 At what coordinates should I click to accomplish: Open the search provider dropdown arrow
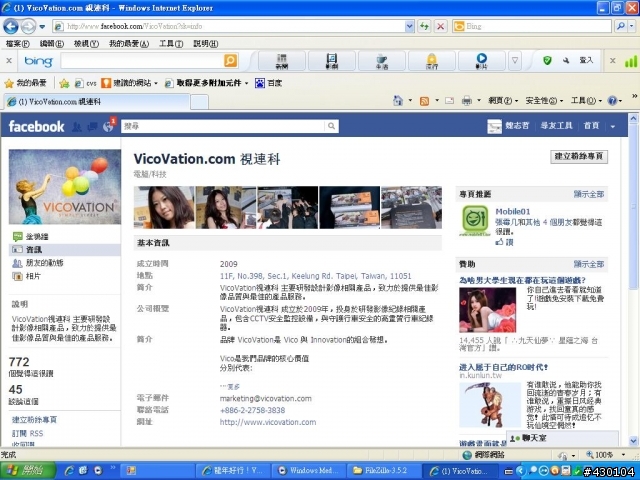(631, 27)
